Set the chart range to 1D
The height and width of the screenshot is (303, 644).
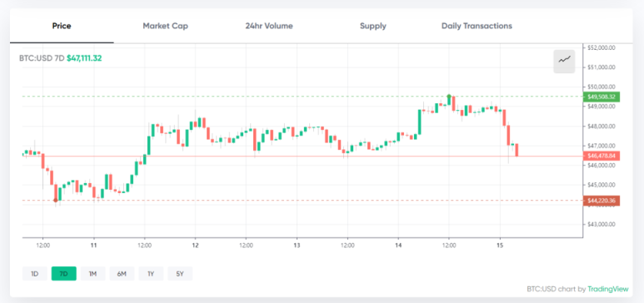(35, 273)
